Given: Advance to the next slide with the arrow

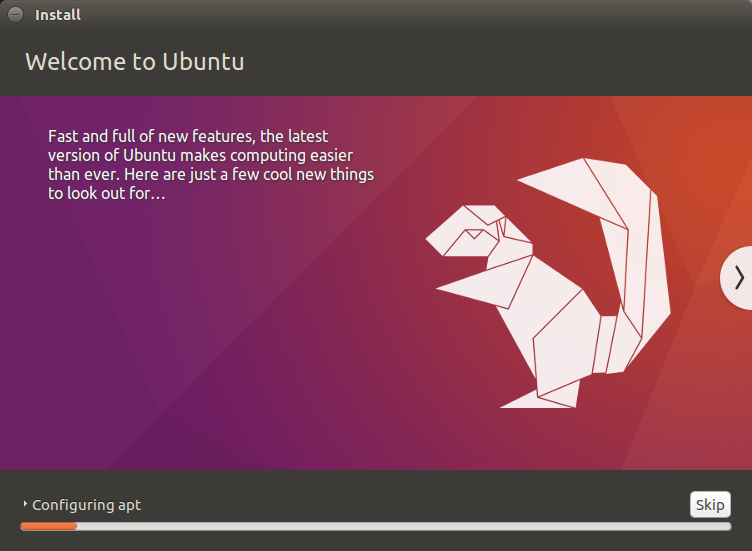Looking at the screenshot, I should pyautogui.click(x=738, y=278).
